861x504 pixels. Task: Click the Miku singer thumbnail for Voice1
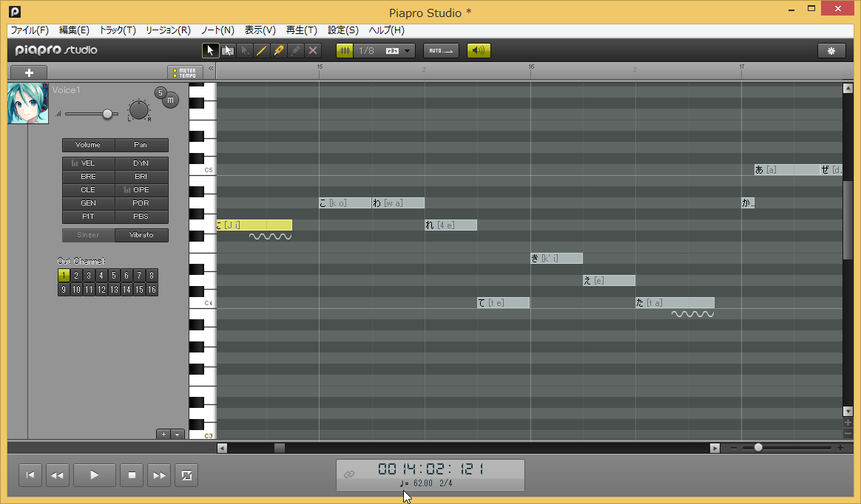click(x=28, y=103)
